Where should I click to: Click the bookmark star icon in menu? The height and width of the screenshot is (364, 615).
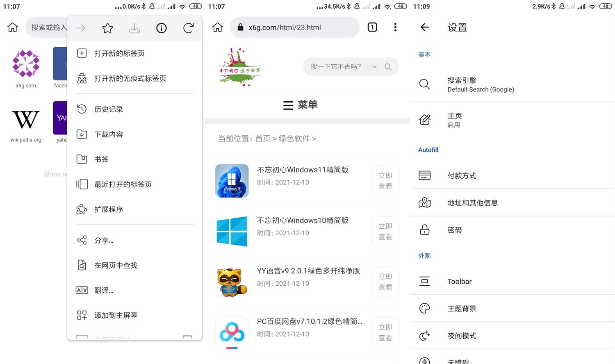coord(107,28)
